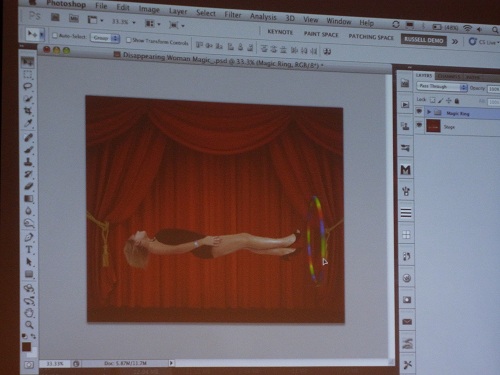Enable Show Transform Controls checkbox
The image size is (500, 375).
[x=128, y=40]
